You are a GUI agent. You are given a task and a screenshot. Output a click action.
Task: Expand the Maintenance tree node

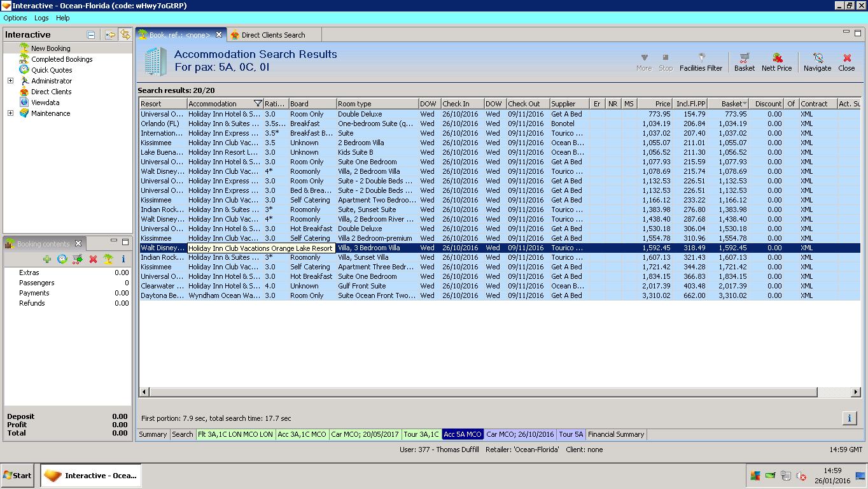click(x=10, y=113)
